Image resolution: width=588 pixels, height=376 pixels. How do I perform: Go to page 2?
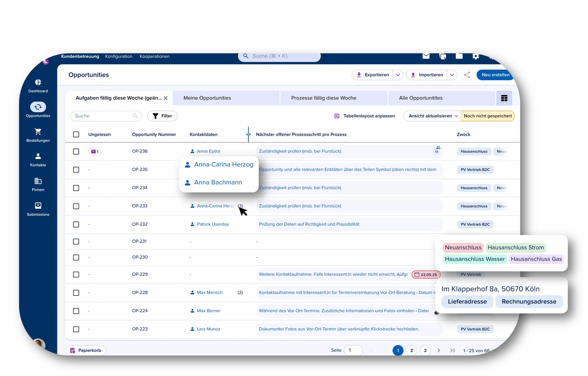tap(412, 351)
